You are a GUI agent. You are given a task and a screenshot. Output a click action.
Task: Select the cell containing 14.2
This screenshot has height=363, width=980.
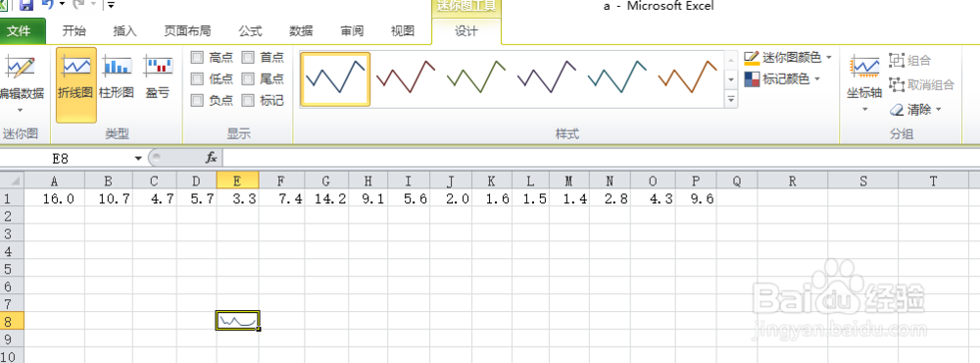point(326,199)
